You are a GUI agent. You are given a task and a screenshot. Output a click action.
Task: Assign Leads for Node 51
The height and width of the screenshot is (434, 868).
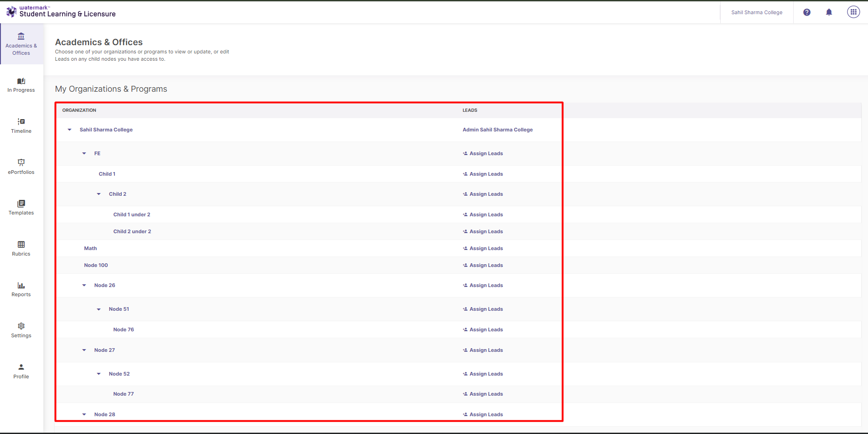(x=483, y=309)
